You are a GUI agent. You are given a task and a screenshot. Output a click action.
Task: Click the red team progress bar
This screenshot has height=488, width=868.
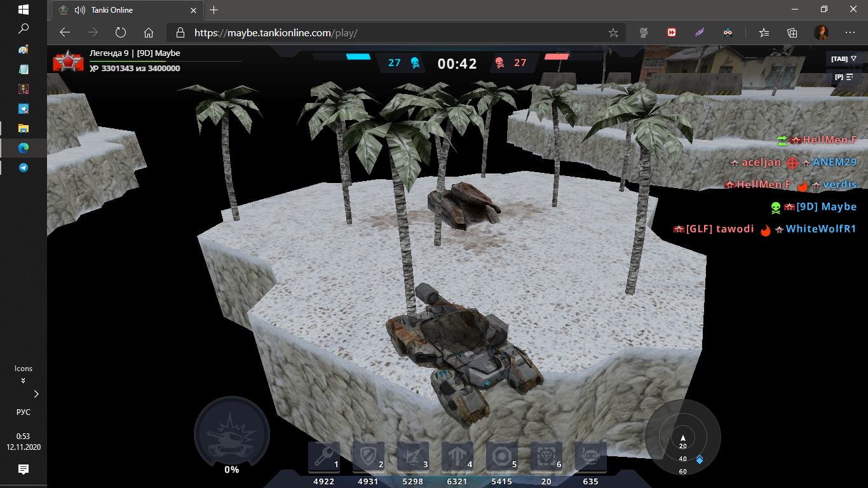(x=557, y=57)
